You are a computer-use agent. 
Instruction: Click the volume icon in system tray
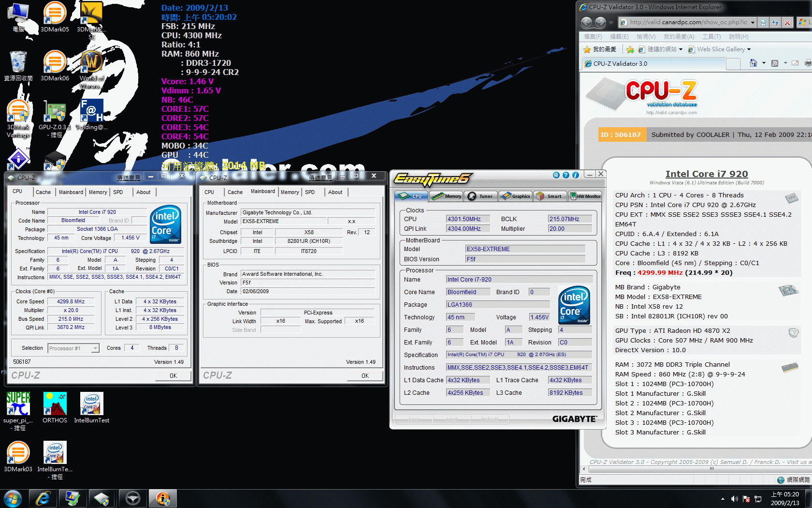pos(734,499)
